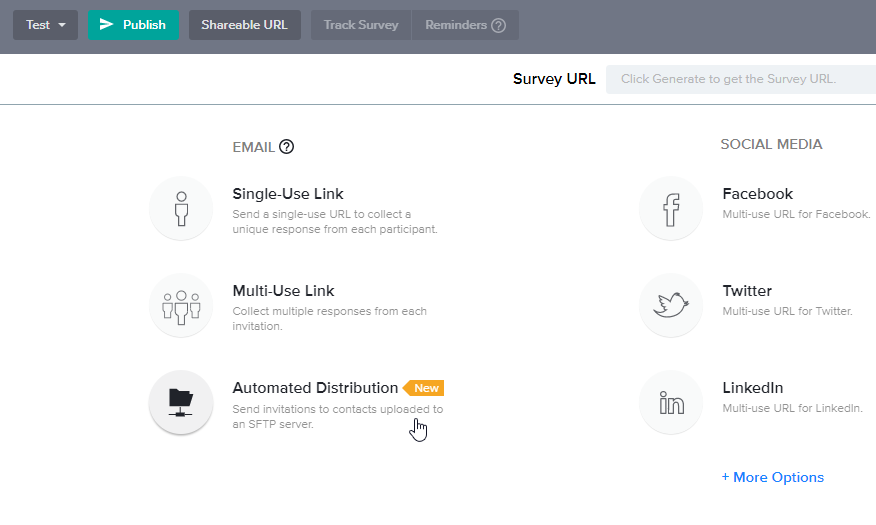Click the Twitter bird icon
The width and height of the screenshot is (876, 525).
[x=671, y=305]
